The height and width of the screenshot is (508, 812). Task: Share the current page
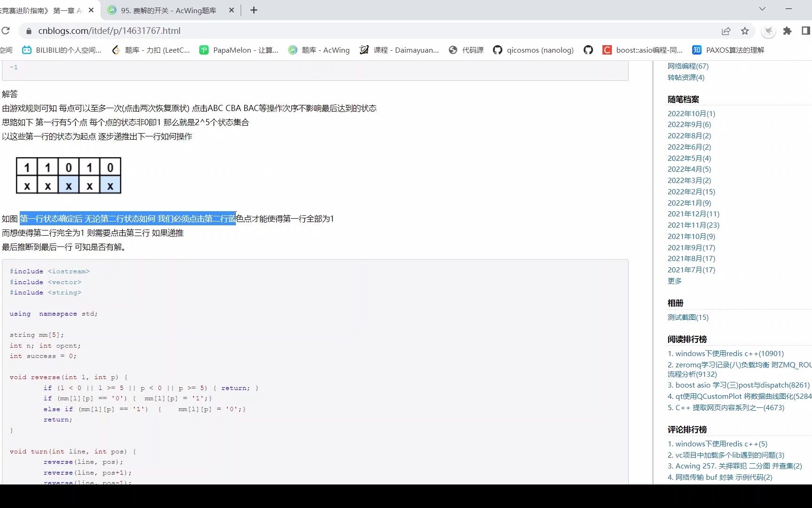click(x=726, y=31)
